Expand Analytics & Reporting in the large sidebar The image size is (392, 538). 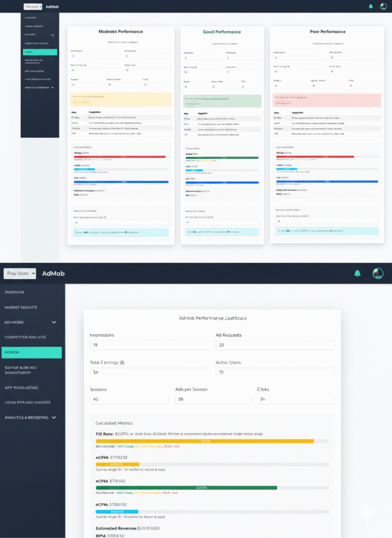point(54,418)
